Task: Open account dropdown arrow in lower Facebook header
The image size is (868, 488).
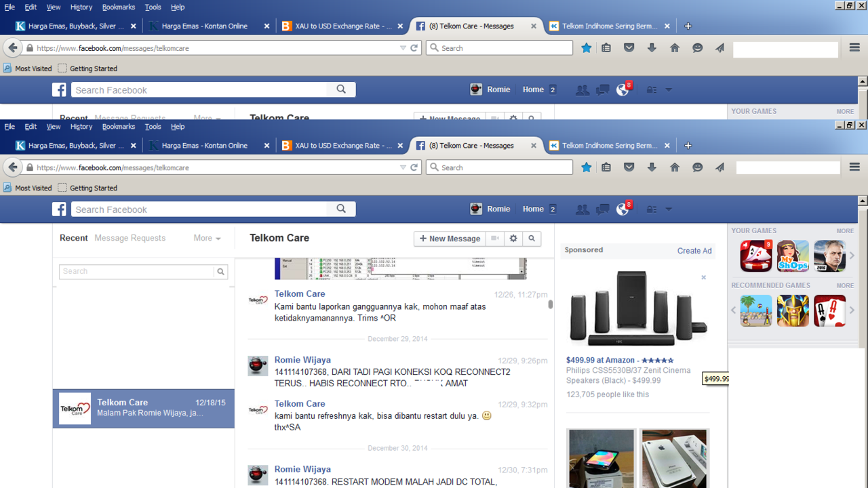Action: (669, 209)
